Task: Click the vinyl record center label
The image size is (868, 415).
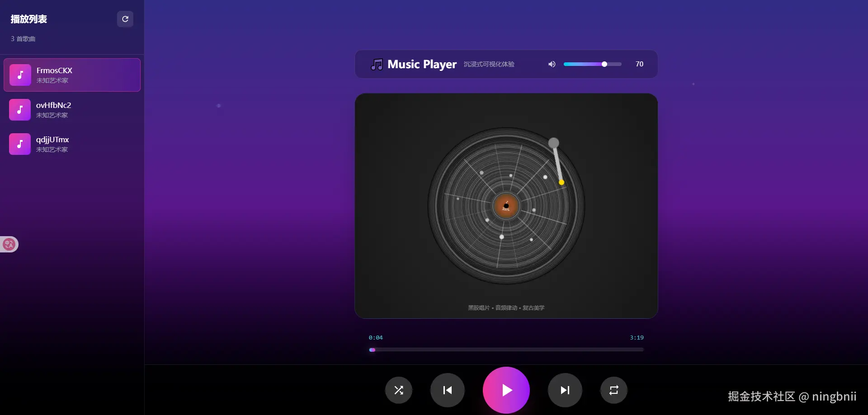Action: 506,206
